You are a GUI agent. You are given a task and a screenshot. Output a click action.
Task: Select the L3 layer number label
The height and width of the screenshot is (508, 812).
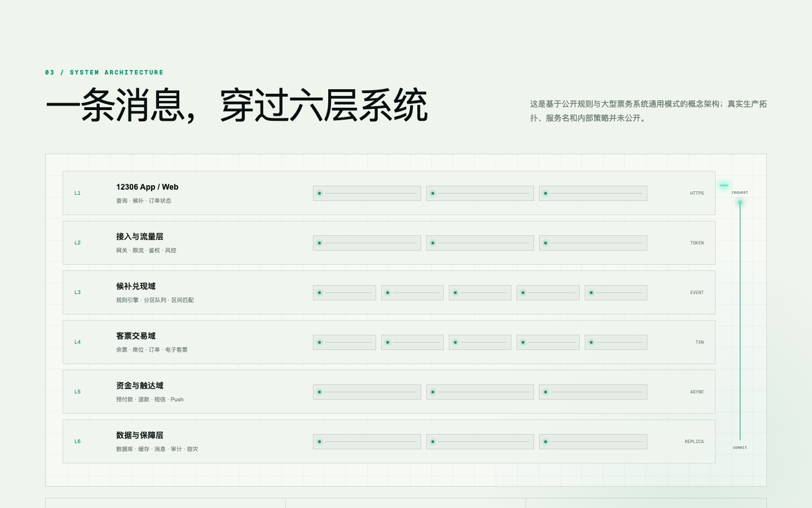[77, 292]
